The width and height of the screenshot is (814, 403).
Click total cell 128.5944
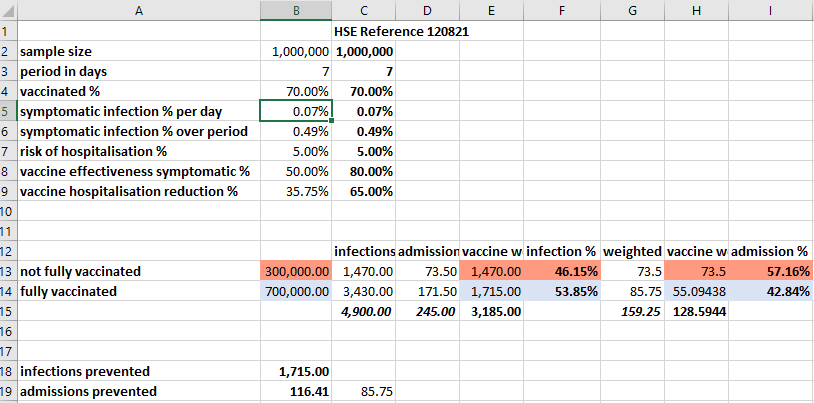[696, 311]
